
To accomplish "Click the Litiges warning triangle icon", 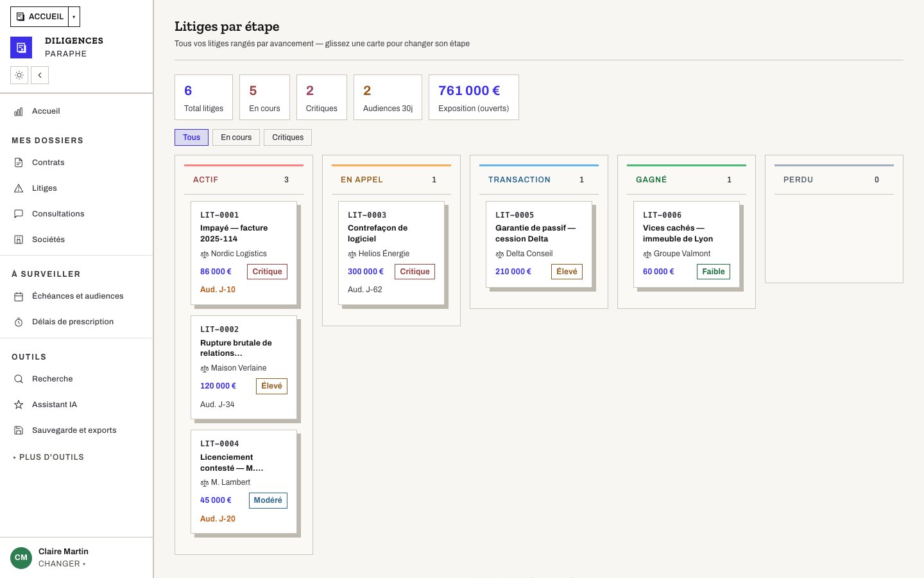I will click(19, 188).
